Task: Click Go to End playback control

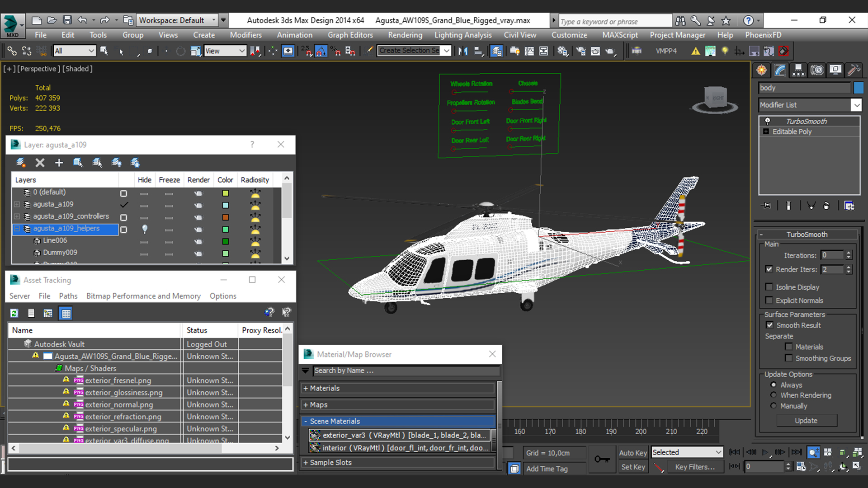Action: click(x=797, y=452)
